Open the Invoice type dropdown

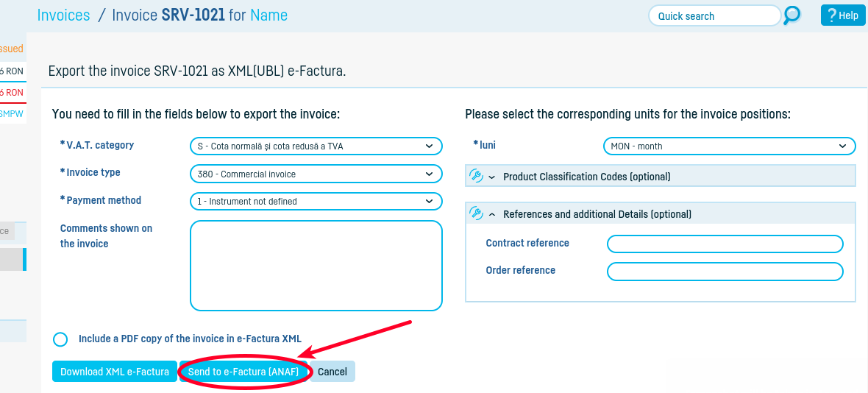(x=316, y=174)
